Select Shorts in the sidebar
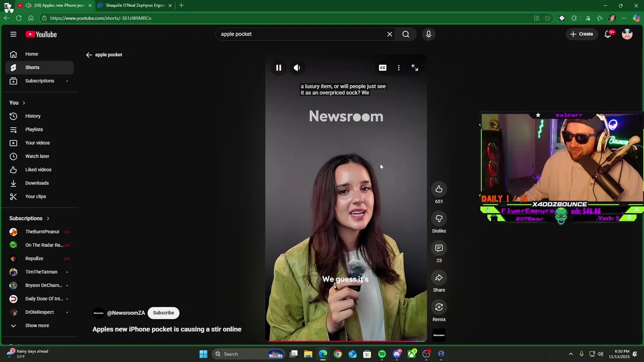 coord(39,67)
